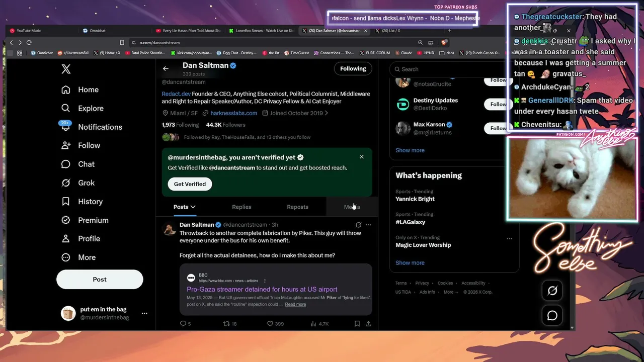Open the Redact.dev link in bio

coord(176,94)
